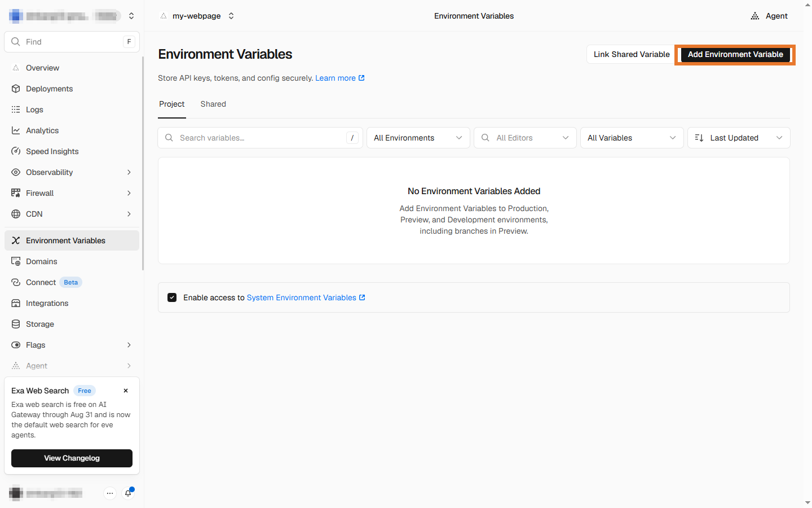Dismiss the Exa Web Search card
This screenshot has width=812, height=508.
point(126,391)
